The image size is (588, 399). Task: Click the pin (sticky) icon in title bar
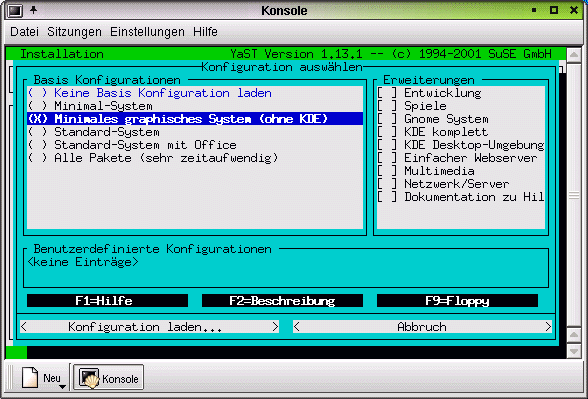point(33,10)
